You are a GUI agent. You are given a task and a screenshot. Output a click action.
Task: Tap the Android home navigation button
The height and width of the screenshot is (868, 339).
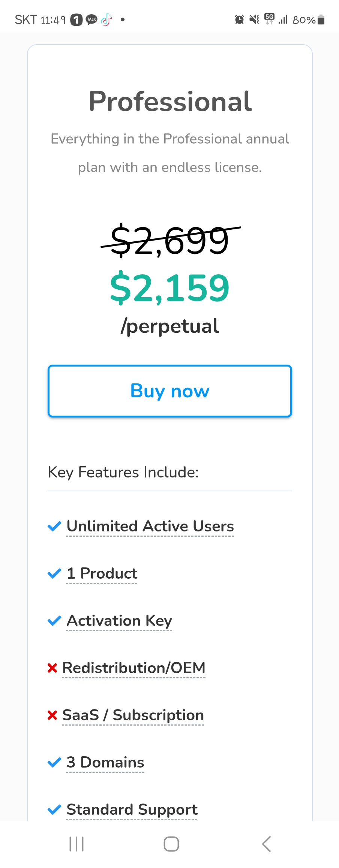[x=171, y=844]
